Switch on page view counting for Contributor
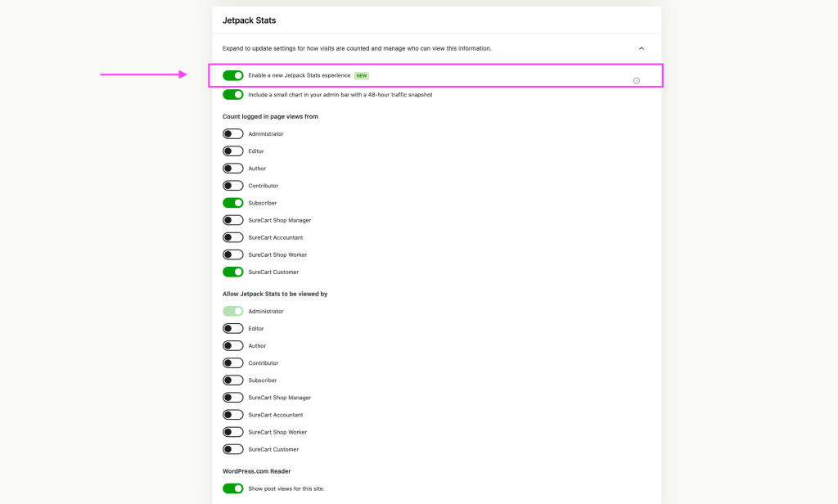The height and width of the screenshot is (504, 838). pos(233,186)
